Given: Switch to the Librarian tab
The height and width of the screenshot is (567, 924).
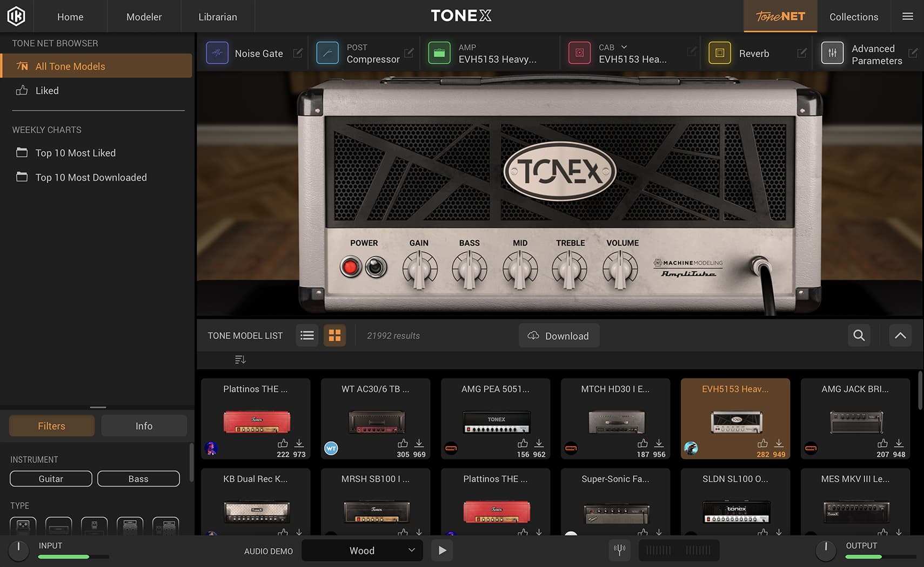Looking at the screenshot, I should coord(217,16).
